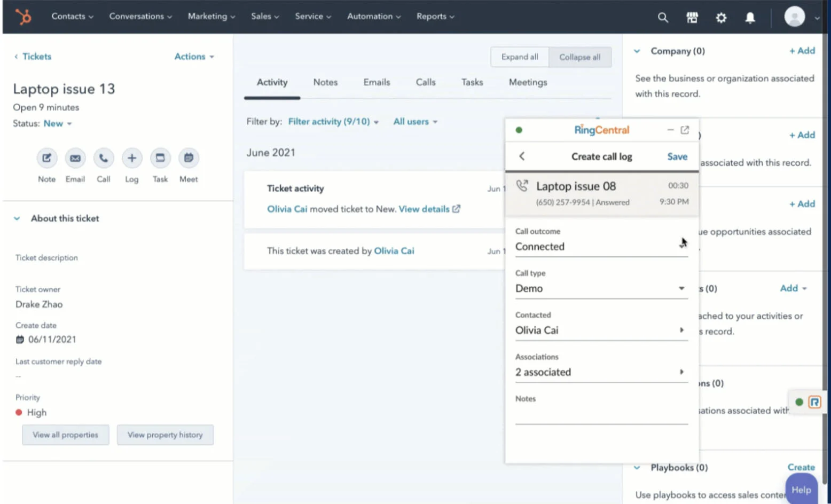This screenshot has width=831, height=504.
Task: Switch to the Emails tab
Action: pos(377,82)
